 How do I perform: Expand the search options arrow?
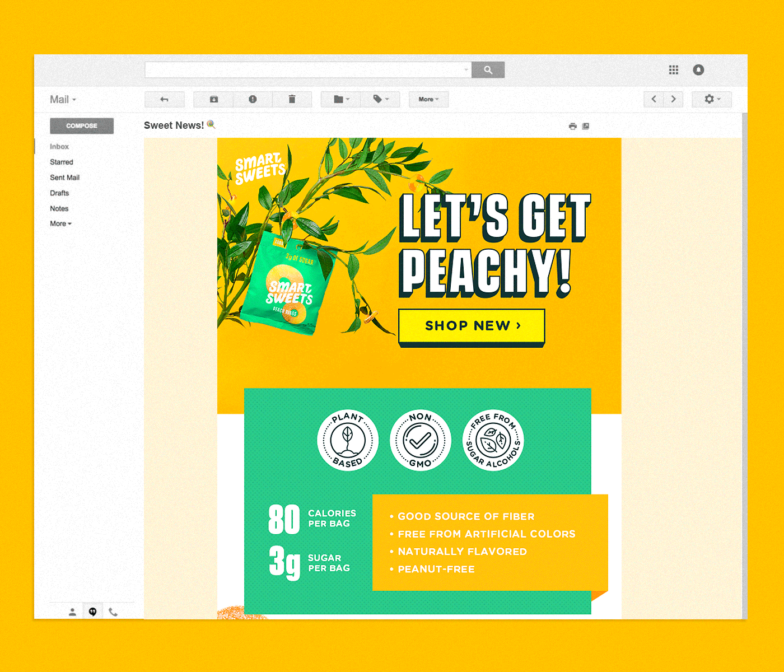[466, 70]
